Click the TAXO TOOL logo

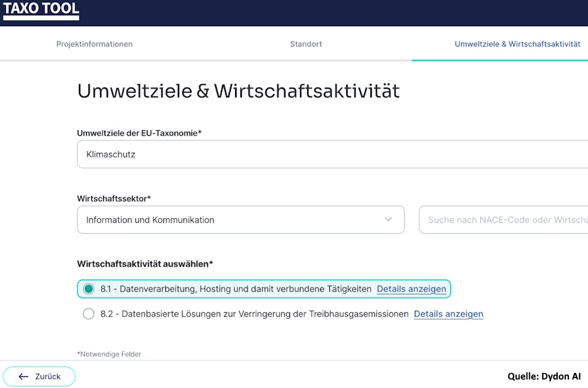(x=41, y=10)
